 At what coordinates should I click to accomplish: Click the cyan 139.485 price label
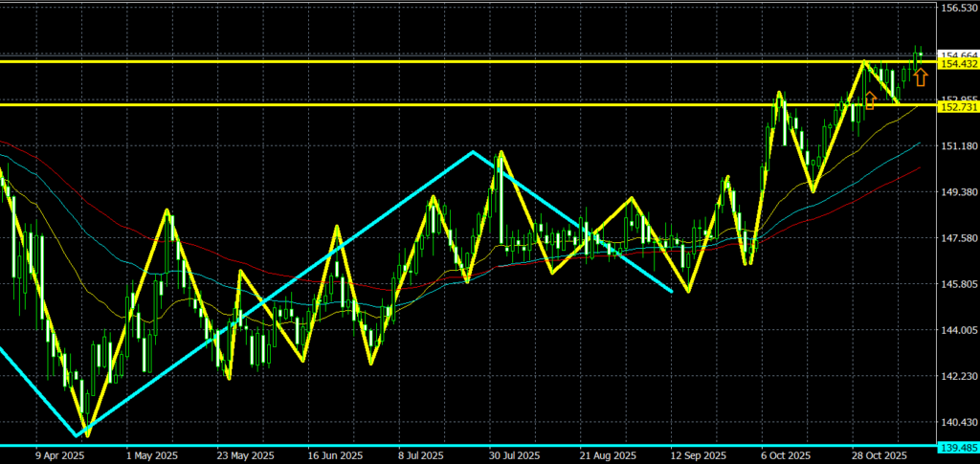point(957,447)
